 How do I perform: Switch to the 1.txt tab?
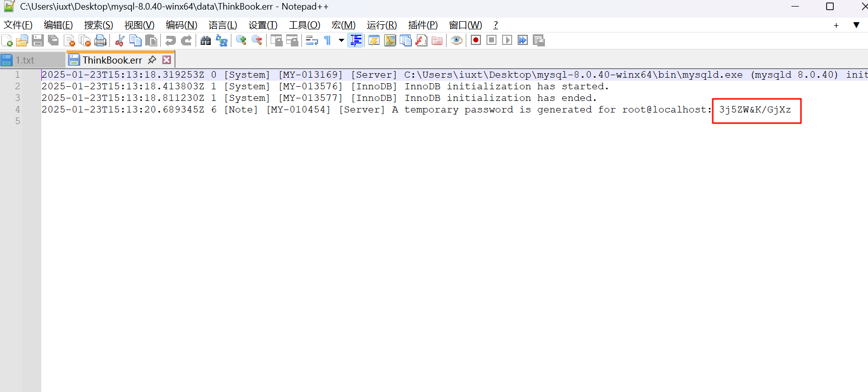coord(32,60)
